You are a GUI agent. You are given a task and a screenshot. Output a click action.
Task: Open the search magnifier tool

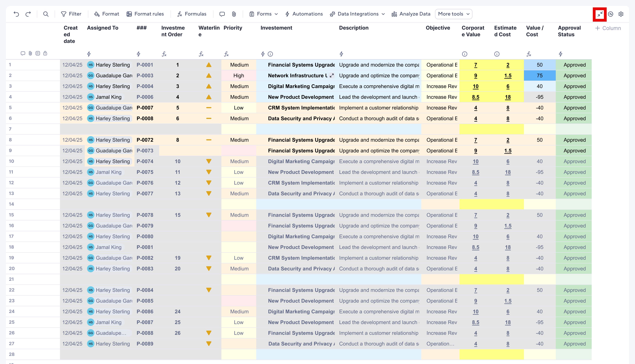tap(46, 14)
